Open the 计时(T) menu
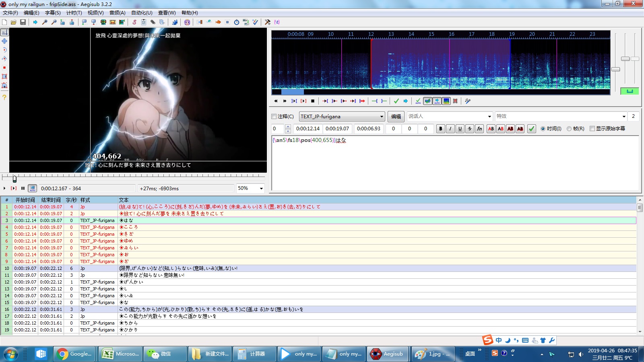Viewport: 644px width, 362px height. tap(74, 13)
